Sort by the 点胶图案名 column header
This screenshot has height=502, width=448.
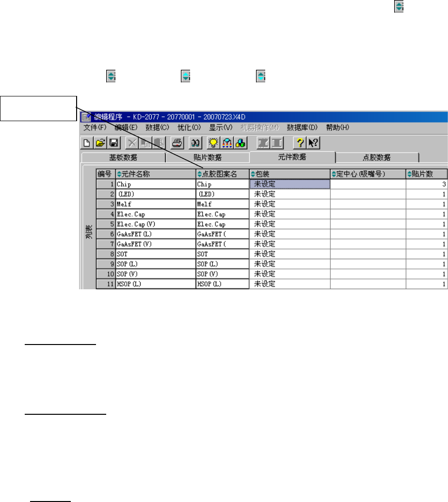223,174
